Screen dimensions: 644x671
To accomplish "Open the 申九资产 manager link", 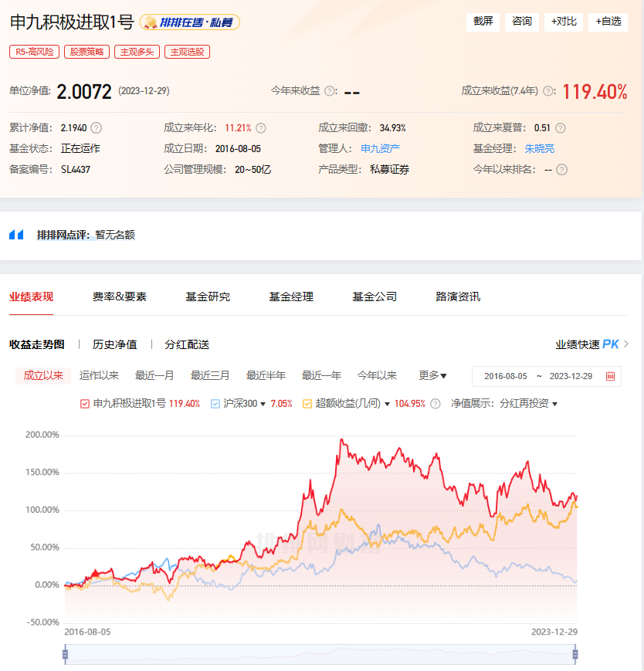I will [380, 148].
